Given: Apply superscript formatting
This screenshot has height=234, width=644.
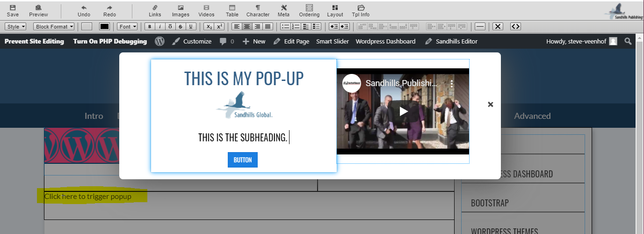Looking at the screenshot, I should [220, 27].
